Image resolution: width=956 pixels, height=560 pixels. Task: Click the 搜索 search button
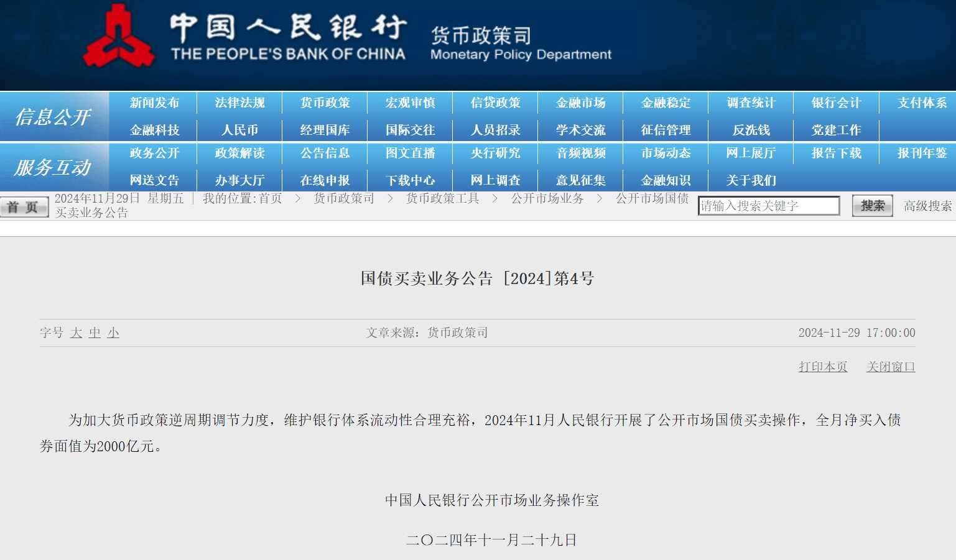[x=872, y=206]
